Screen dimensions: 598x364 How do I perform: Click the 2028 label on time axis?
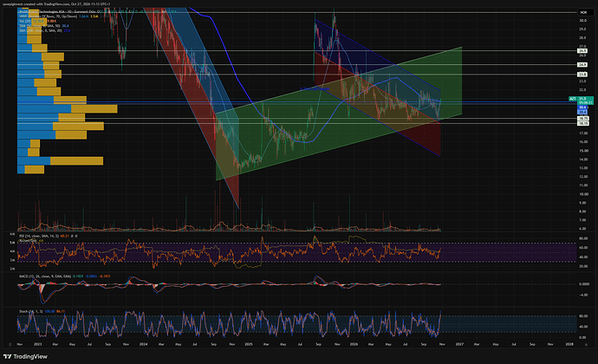[569, 344]
